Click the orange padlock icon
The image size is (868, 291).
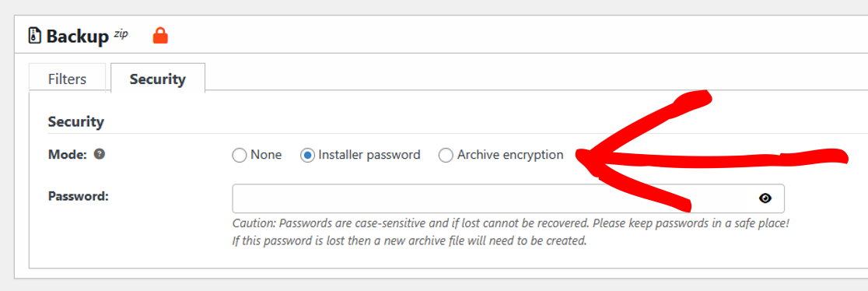160,36
